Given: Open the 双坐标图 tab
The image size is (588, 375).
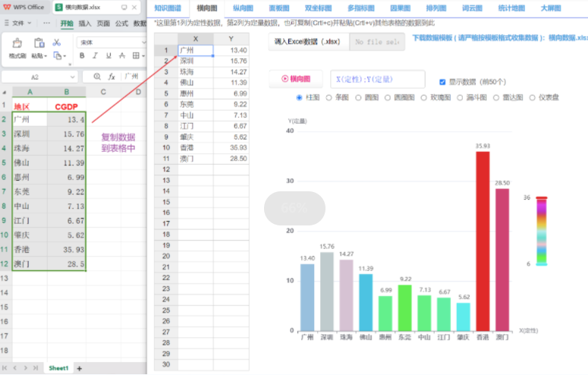Looking at the screenshot, I should point(319,8).
